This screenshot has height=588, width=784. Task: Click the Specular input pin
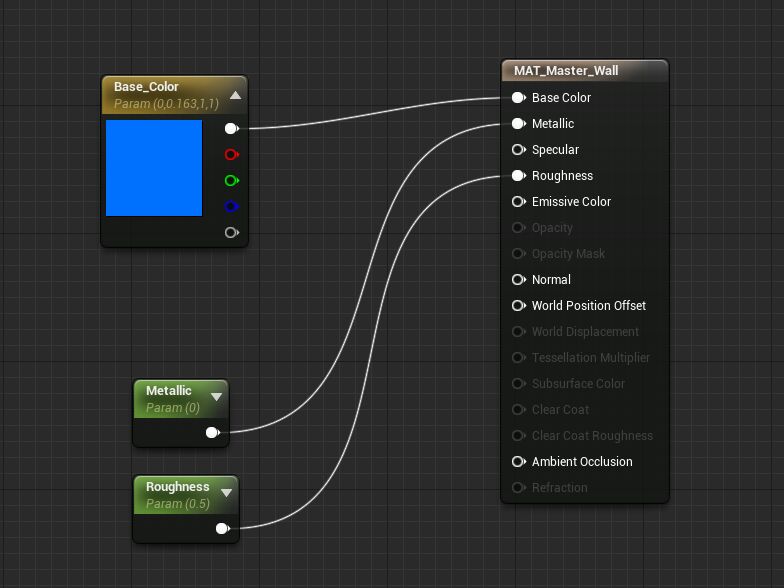tap(518, 150)
